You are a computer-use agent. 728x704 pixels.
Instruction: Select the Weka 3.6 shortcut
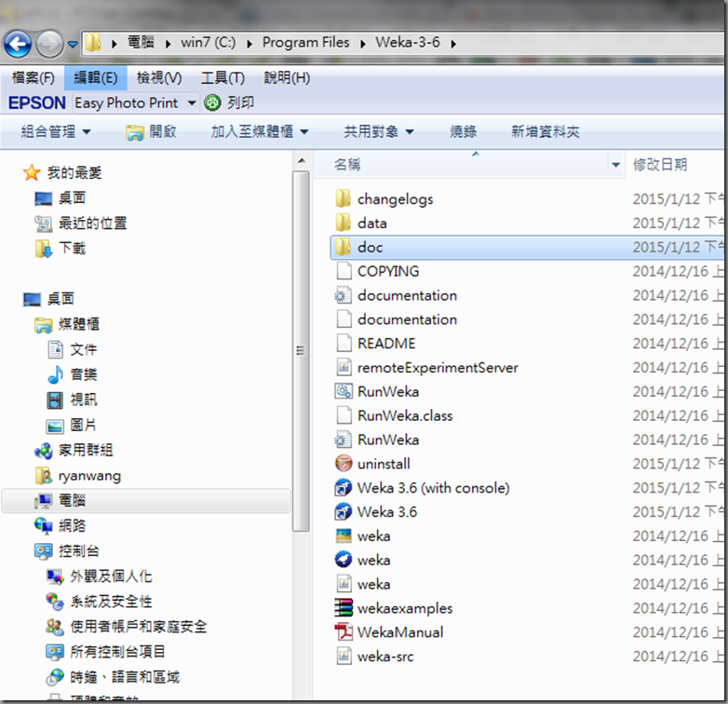coord(375,512)
